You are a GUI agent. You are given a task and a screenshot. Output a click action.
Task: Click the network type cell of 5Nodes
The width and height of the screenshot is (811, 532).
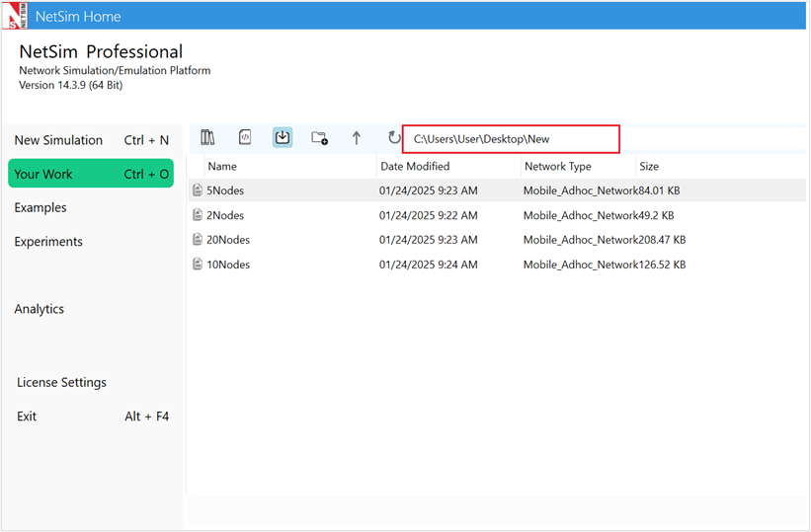[x=580, y=190]
